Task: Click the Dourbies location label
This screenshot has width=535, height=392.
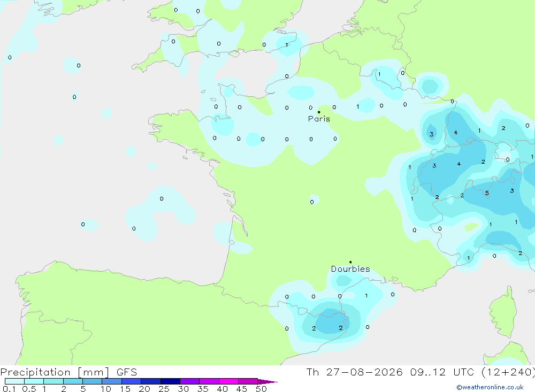Action: pos(350,269)
